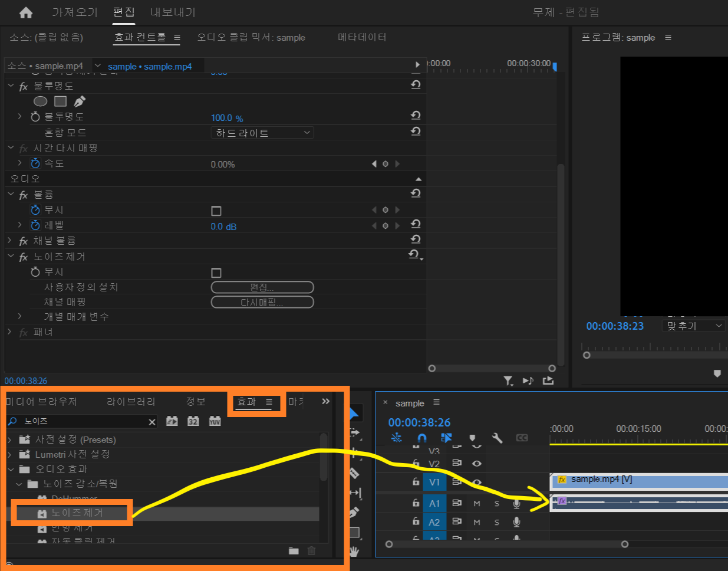Click the filter properties funnel icon
Screen dimensions: 728x571
[x=508, y=381]
